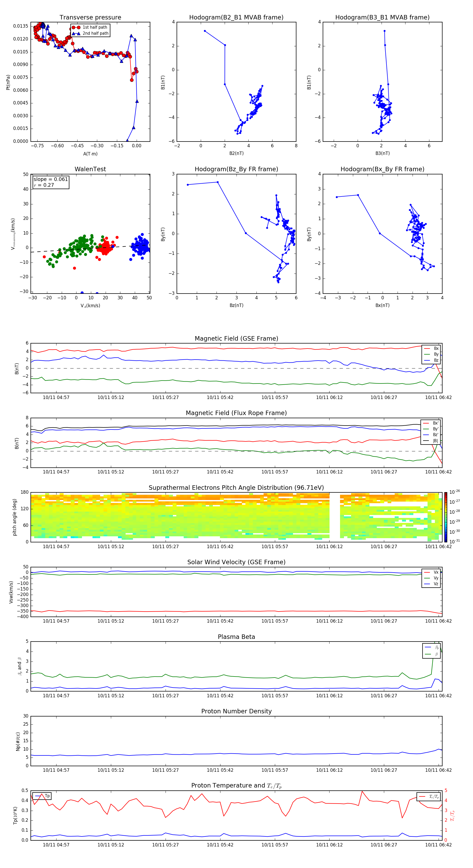Click the 'Solar Wind Velocity (GSE Frame)' title
This screenshot has width=473, height=868.
pos(236,562)
